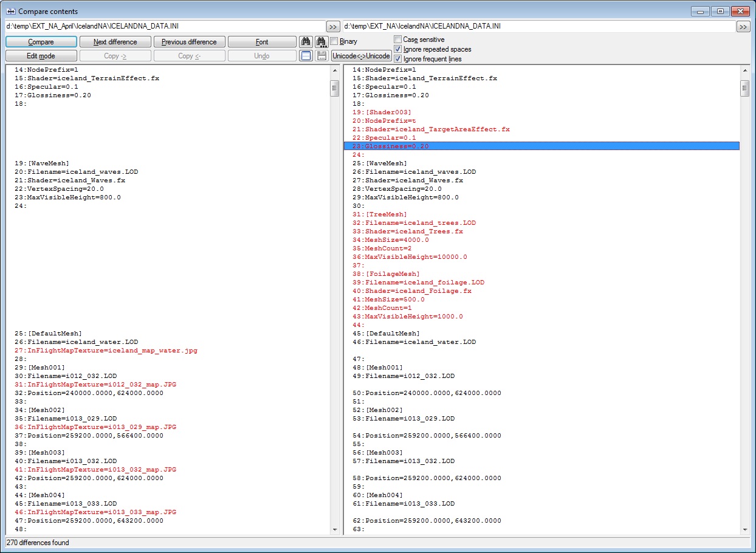Enable the Case sensitive checkbox
Image resolution: width=756 pixels, height=553 pixels.
point(398,39)
